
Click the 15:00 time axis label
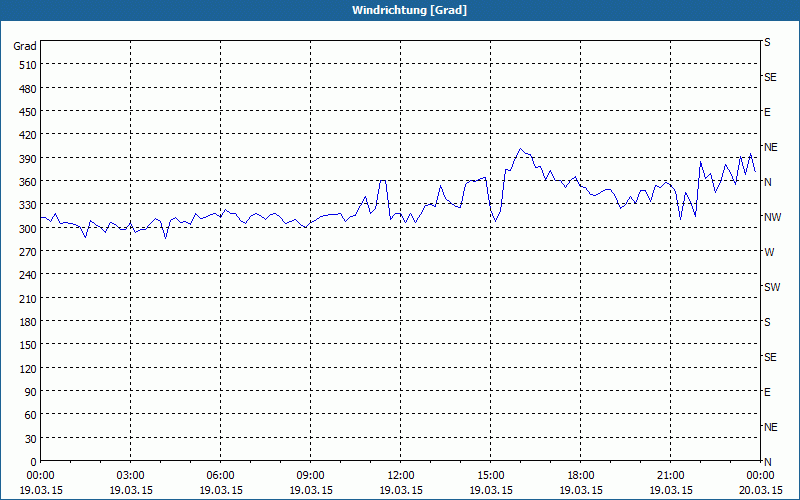click(491, 476)
